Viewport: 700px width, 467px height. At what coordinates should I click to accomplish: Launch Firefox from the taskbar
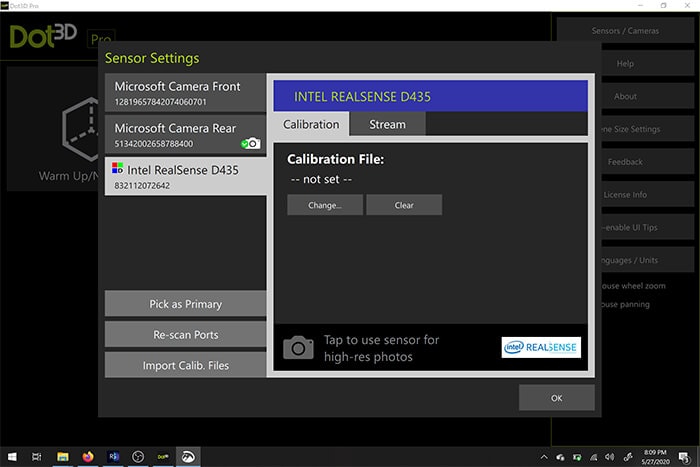coord(88,457)
